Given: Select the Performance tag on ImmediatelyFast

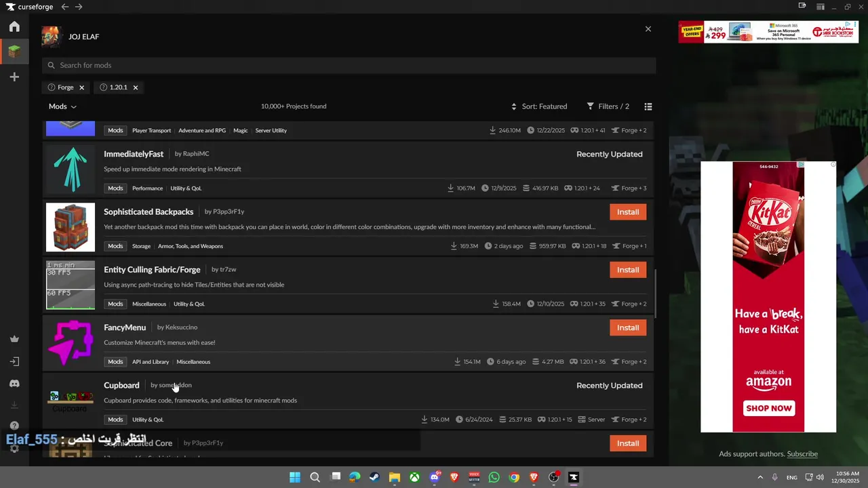Looking at the screenshot, I should [x=147, y=188].
